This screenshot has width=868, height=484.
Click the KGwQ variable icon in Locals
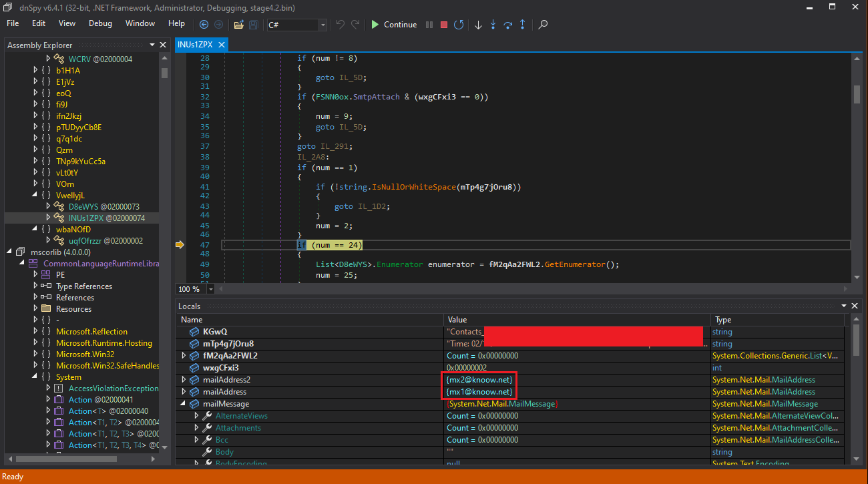coord(194,331)
